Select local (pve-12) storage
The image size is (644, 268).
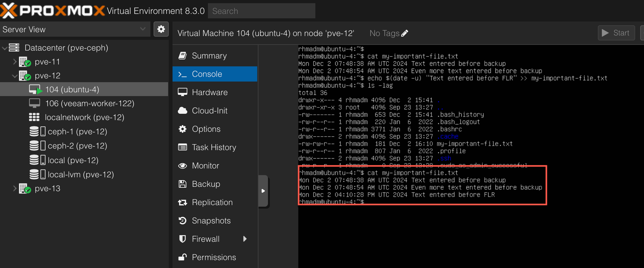point(84,160)
